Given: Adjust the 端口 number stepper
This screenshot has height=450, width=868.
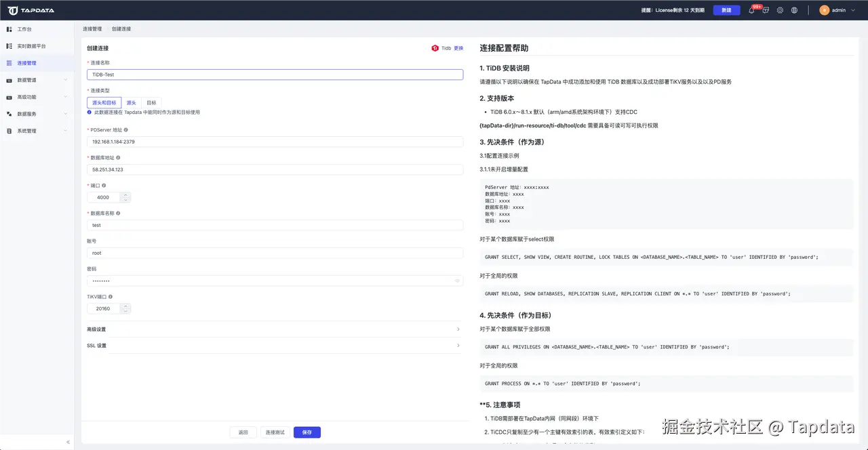Looking at the screenshot, I should click(x=125, y=197).
